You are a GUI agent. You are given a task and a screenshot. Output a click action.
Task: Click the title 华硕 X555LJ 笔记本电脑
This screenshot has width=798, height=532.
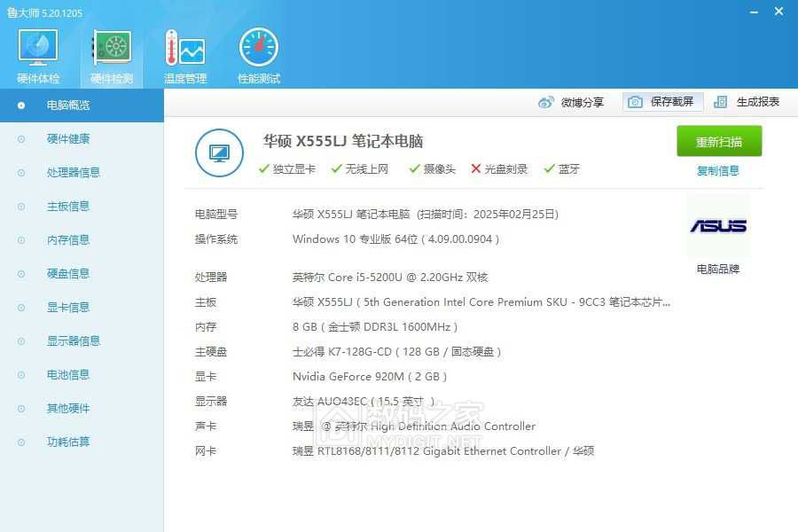[343, 141]
